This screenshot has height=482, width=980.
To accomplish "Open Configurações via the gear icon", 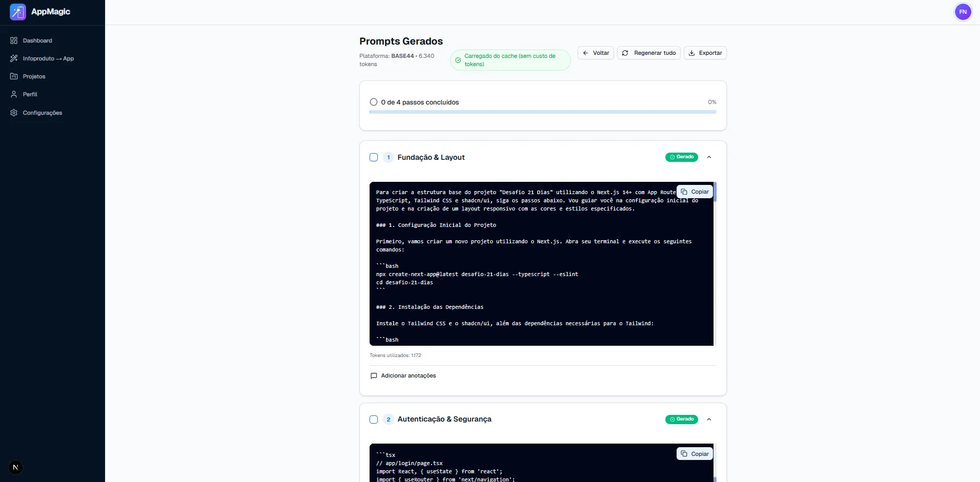I will (x=13, y=113).
